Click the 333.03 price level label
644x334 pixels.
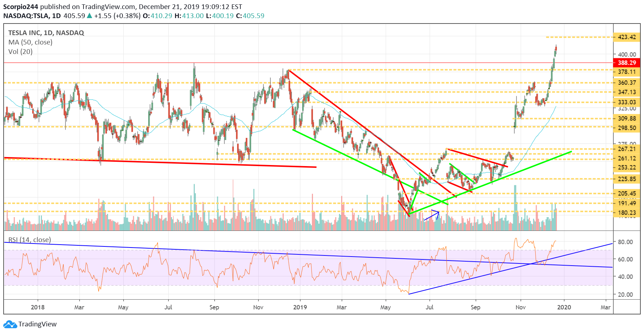coord(627,102)
